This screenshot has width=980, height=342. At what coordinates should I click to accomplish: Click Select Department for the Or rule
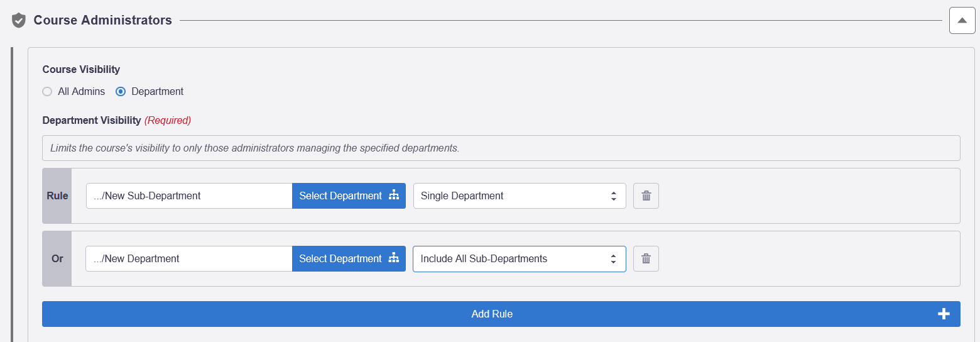(x=349, y=259)
